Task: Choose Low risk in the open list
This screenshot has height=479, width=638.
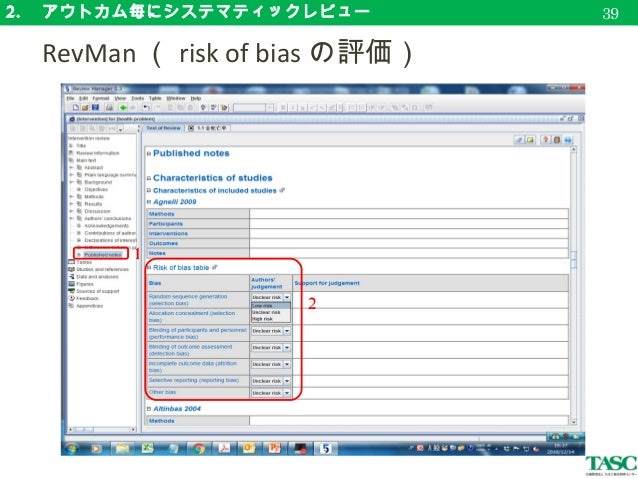Action: [271, 306]
